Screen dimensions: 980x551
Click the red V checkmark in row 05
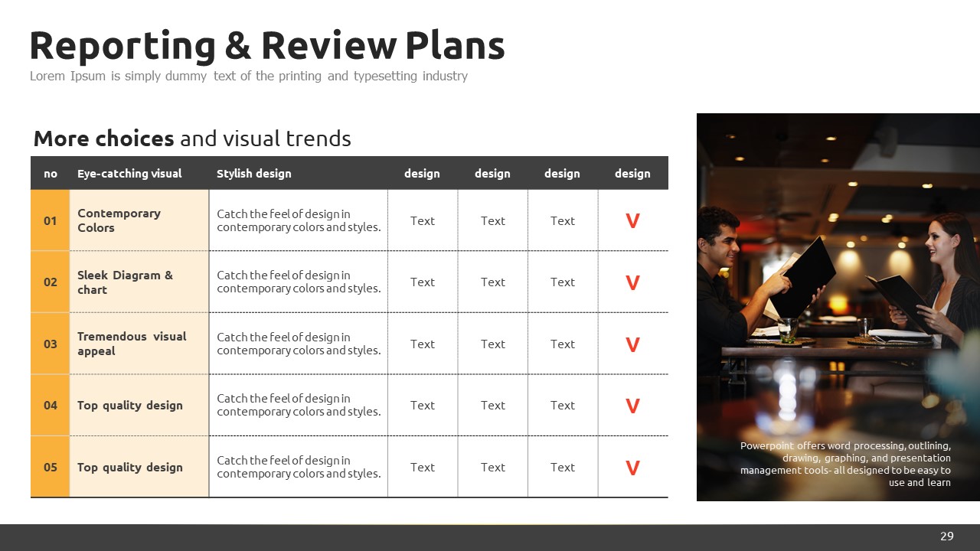[632, 468]
